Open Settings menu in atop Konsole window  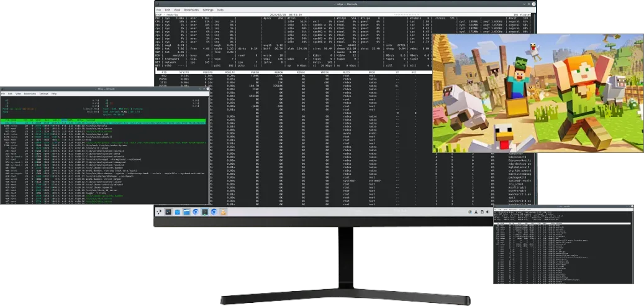point(208,9)
